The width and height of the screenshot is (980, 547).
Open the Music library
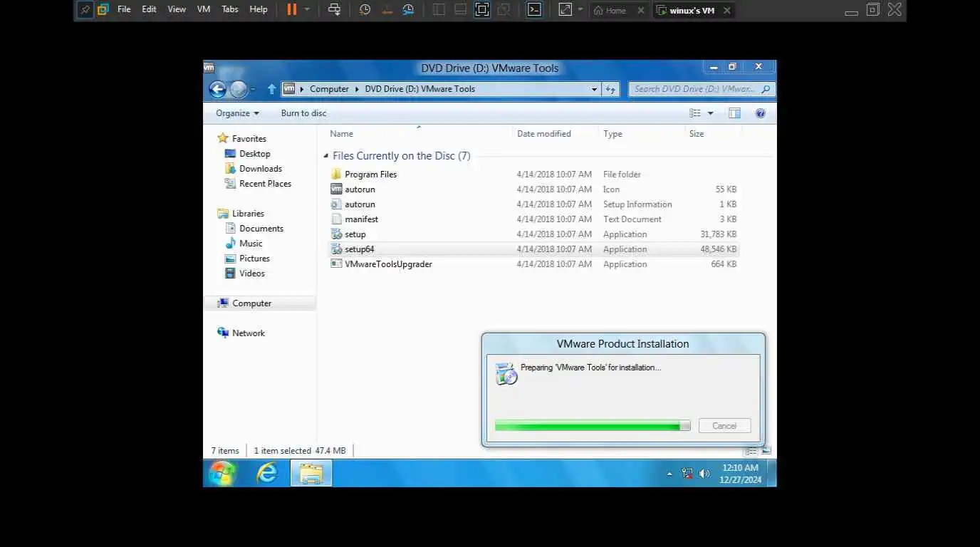point(243,244)
